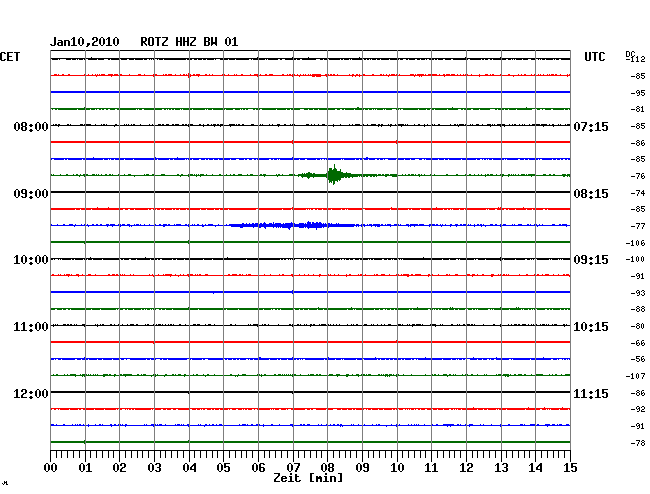The image size is (650, 494).
Task: Select the 11:00 CET time label
Action: (31, 327)
